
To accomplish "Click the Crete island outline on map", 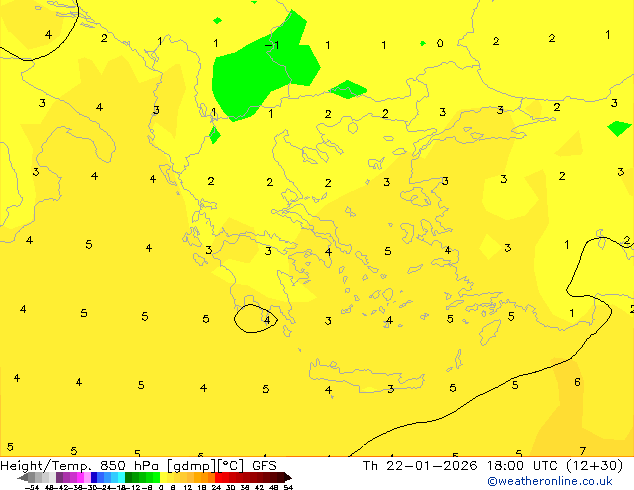I will coord(366,376).
